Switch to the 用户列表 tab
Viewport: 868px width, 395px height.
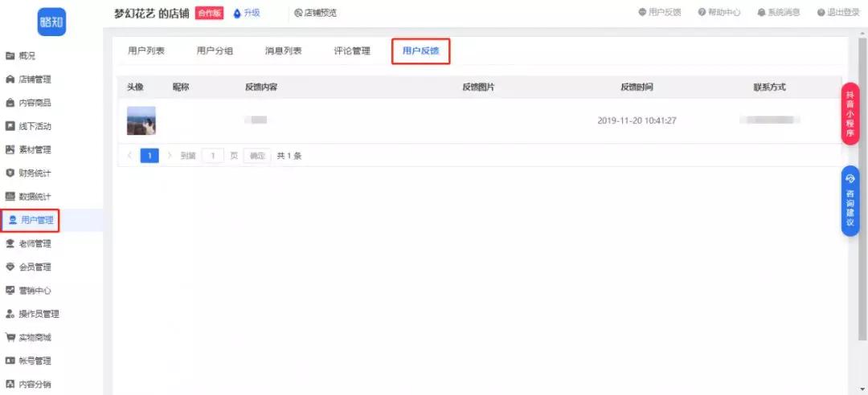(146, 51)
